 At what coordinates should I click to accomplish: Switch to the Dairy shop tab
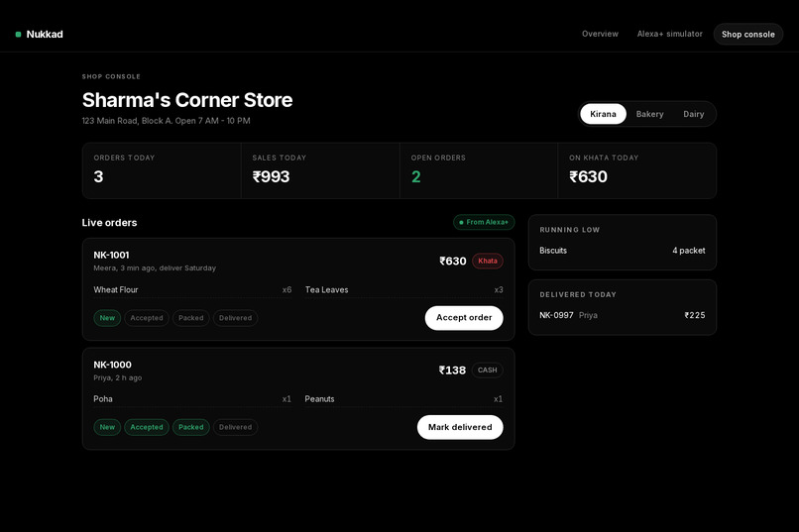click(x=693, y=114)
